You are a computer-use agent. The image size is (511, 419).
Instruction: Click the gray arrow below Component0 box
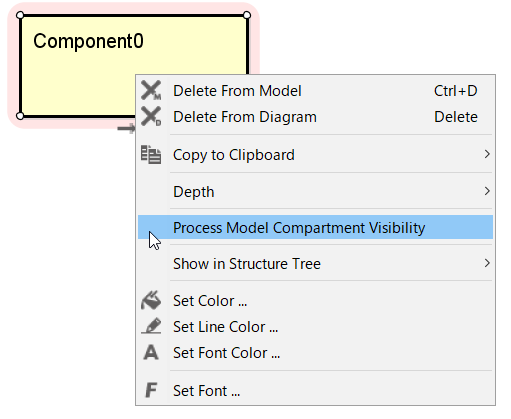coord(127,128)
